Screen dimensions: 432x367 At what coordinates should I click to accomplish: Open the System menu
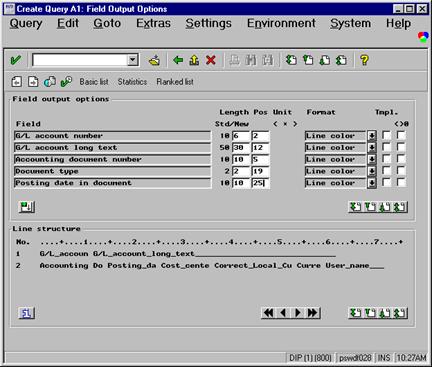(350, 23)
